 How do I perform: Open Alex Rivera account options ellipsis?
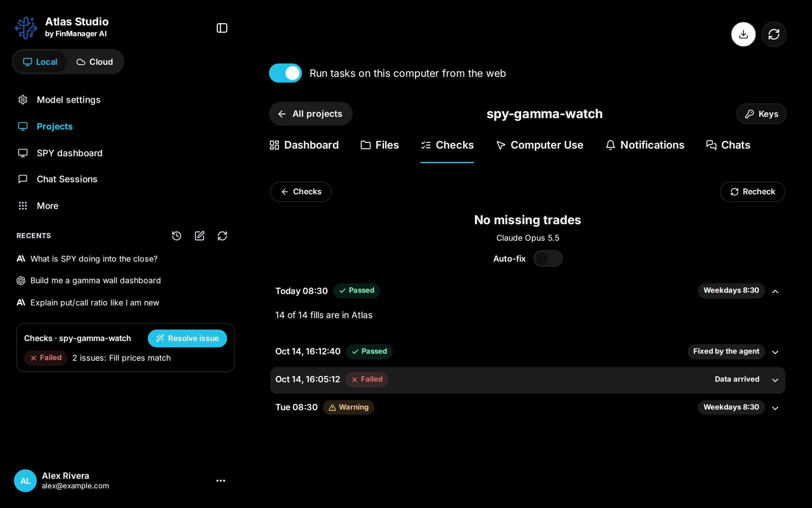(220, 481)
